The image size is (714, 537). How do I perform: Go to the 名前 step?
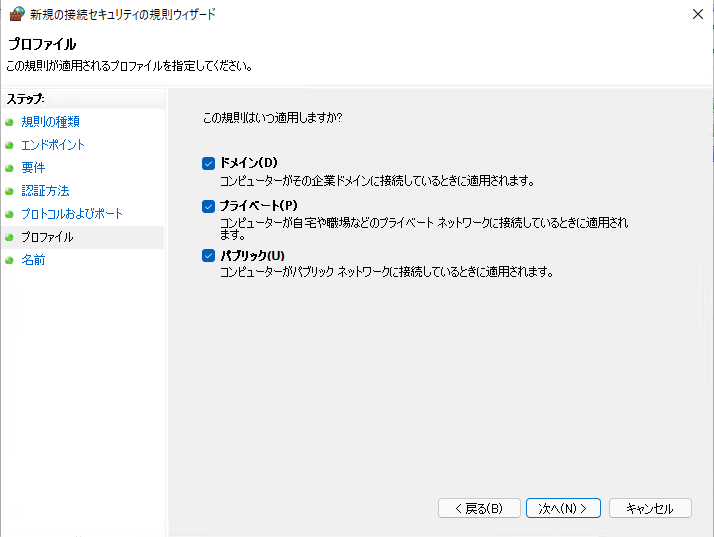click(x=33, y=260)
